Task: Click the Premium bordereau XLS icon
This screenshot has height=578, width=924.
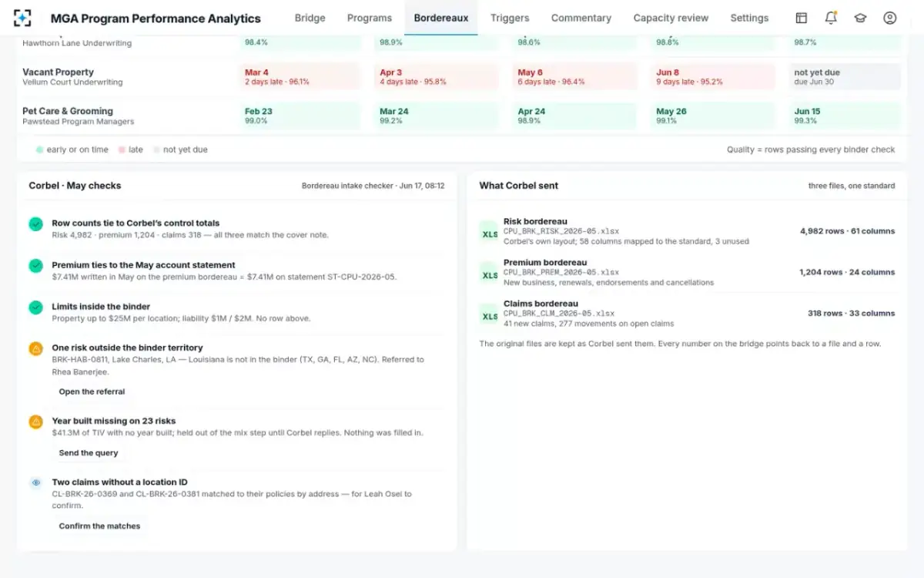Action: [490, 275]
